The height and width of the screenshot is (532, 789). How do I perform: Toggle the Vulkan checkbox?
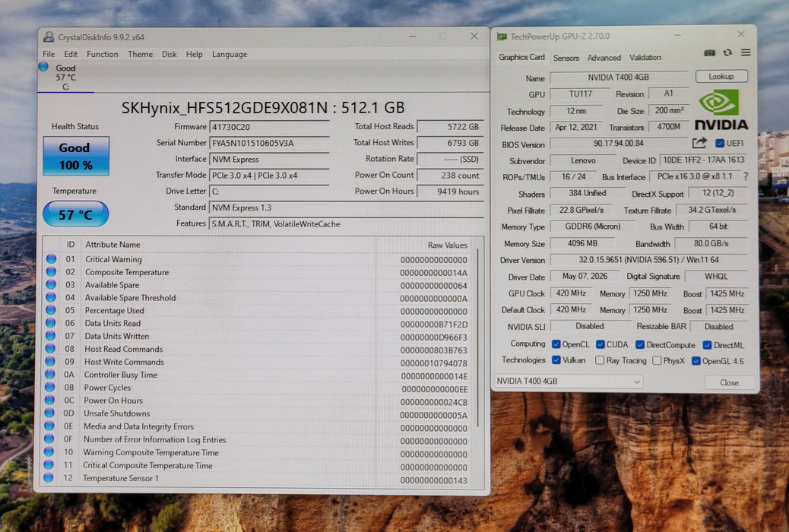click(x=556, y=360)
